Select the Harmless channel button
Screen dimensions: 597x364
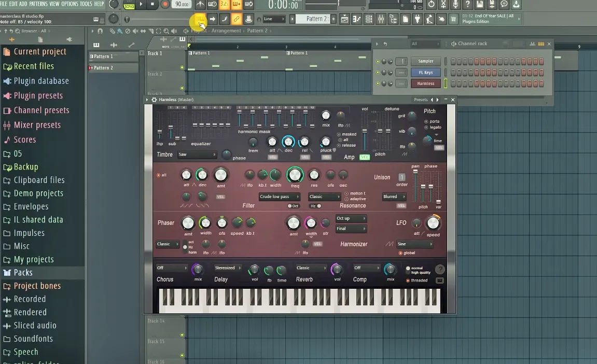tap(426, 83)
